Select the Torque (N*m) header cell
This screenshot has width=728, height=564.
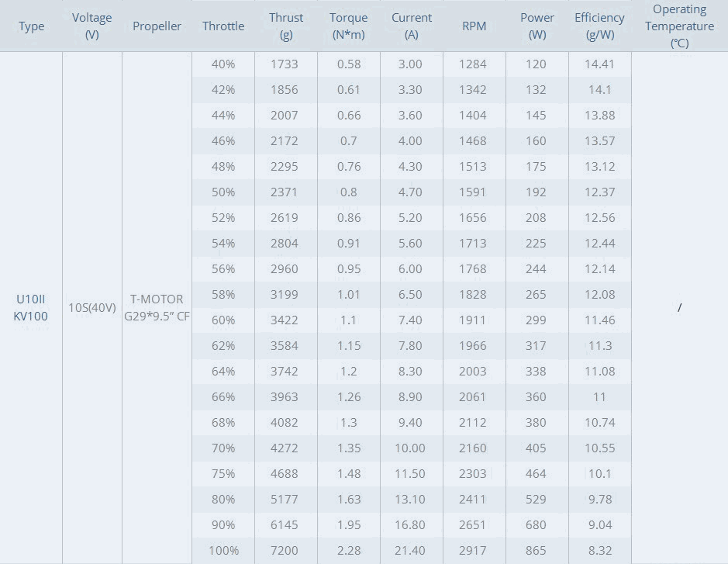[x=349, y=26]
